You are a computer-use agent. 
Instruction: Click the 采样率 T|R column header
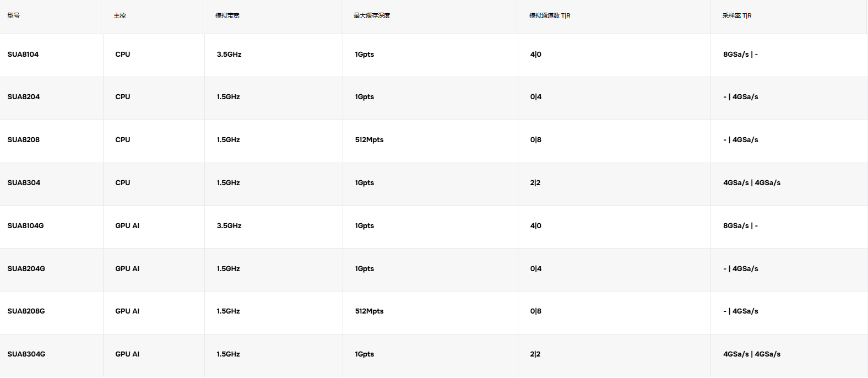click(737, 15)
